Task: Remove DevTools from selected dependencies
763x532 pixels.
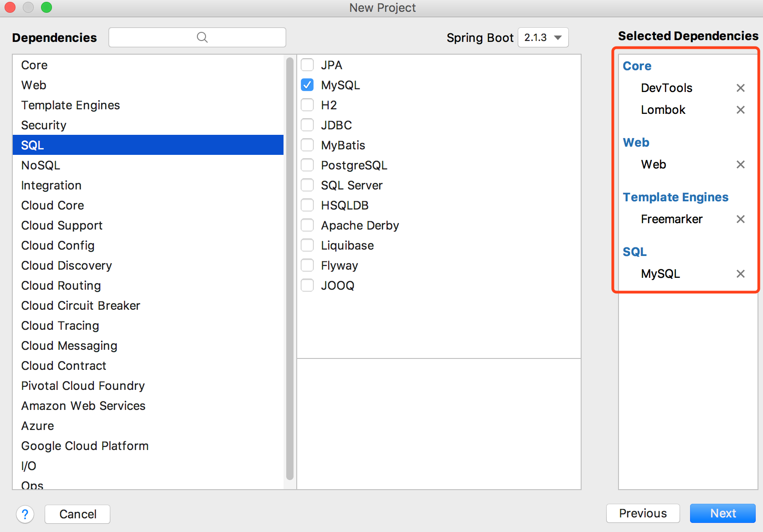Action: coord(740,88)
